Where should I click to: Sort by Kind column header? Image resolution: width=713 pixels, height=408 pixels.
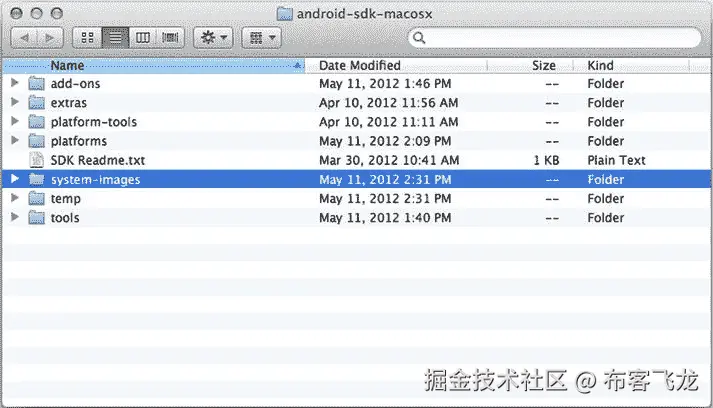coord(631,65)
